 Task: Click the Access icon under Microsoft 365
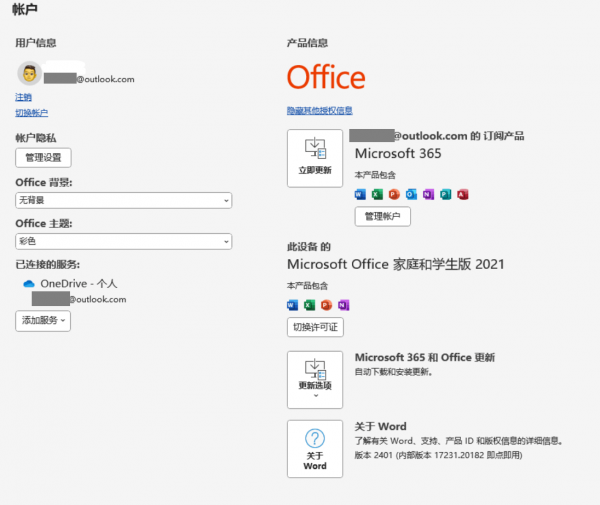pyautogui.click(x=463, y=194)
